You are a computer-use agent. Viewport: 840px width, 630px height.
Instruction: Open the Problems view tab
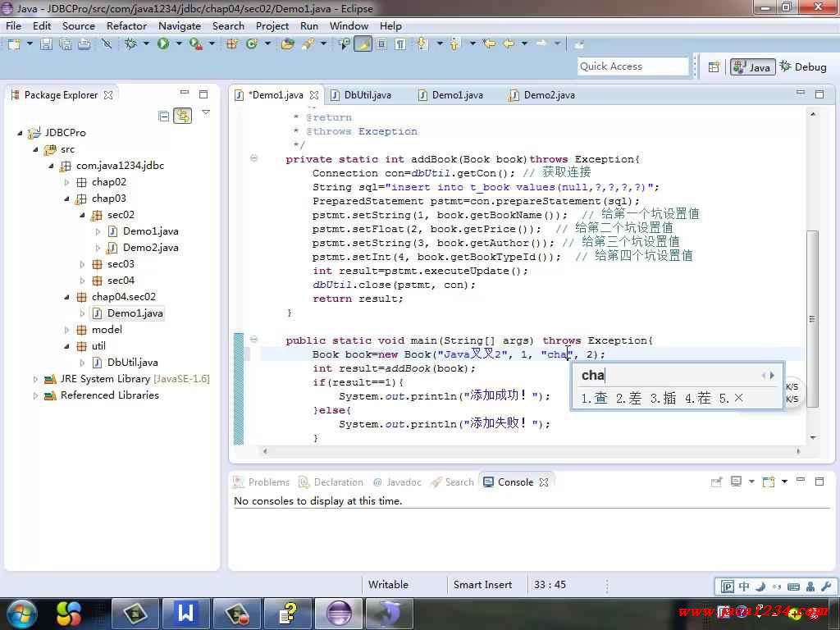click(x=262, y=482)
